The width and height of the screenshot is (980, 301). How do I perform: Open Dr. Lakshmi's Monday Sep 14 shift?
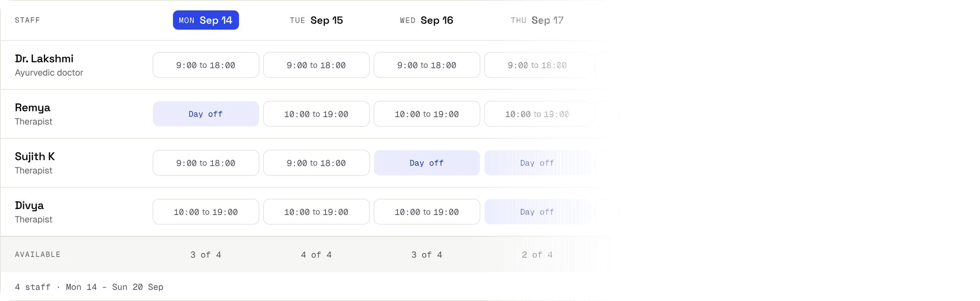(x=206, y=65)
